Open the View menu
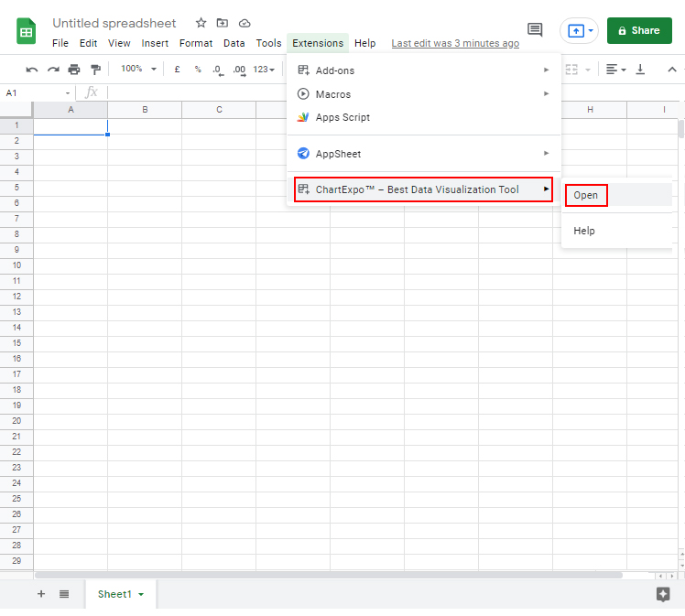 (x=119, y=43)
